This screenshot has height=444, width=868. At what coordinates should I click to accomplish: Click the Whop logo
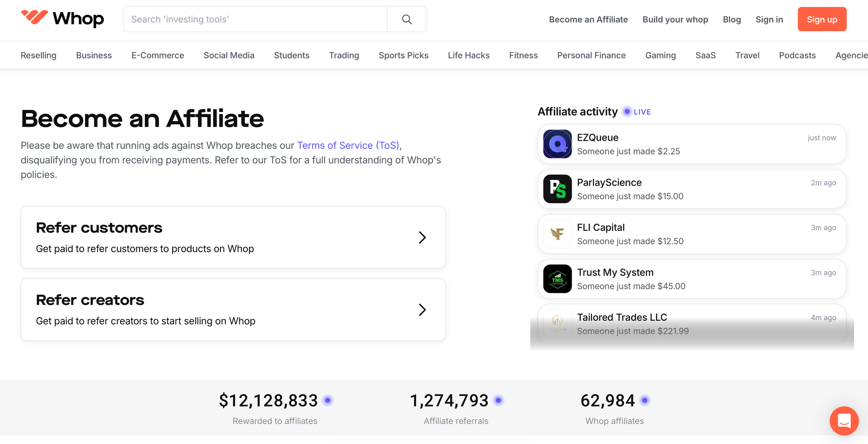[x=62, y=19]
